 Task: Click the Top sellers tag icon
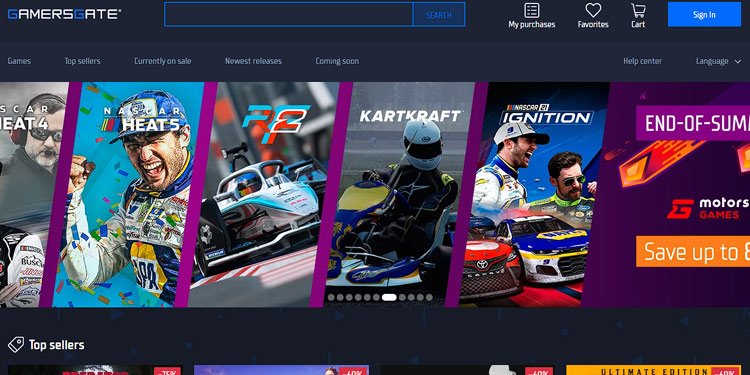[x=16, y=344]
